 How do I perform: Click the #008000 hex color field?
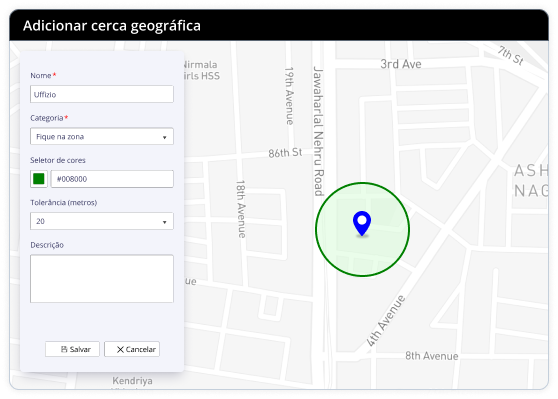tap(112, 179)
